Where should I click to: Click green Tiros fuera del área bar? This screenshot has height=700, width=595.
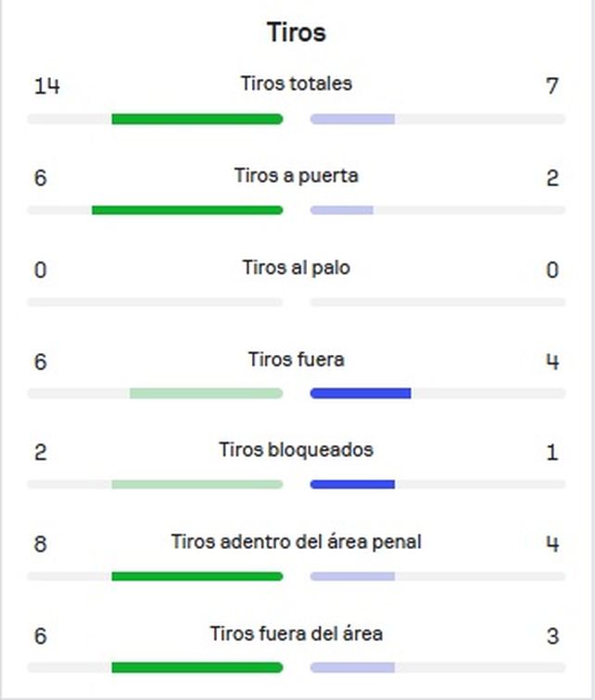(197, 668)
